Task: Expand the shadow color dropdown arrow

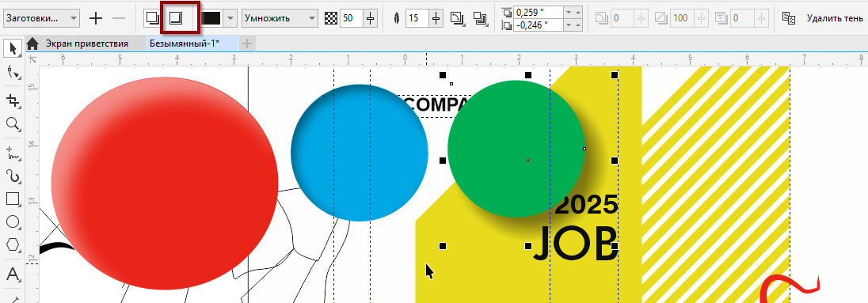Action: click(x=230, y=18)
